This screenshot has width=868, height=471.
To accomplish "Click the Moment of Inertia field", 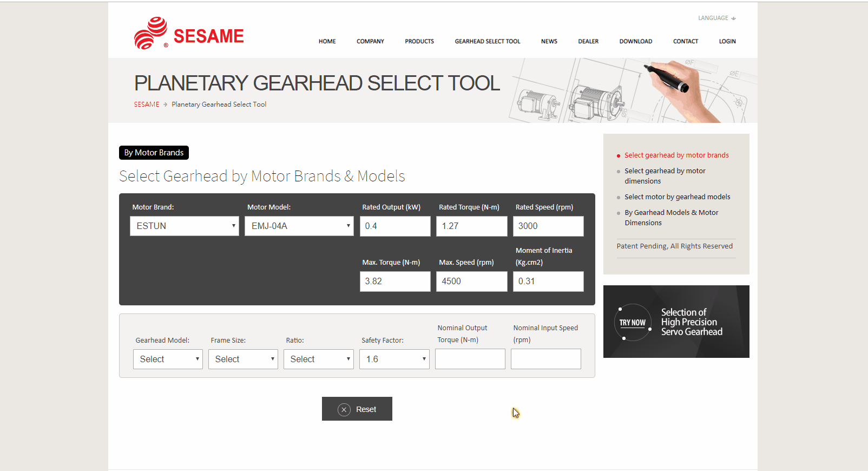I will 548,282.
